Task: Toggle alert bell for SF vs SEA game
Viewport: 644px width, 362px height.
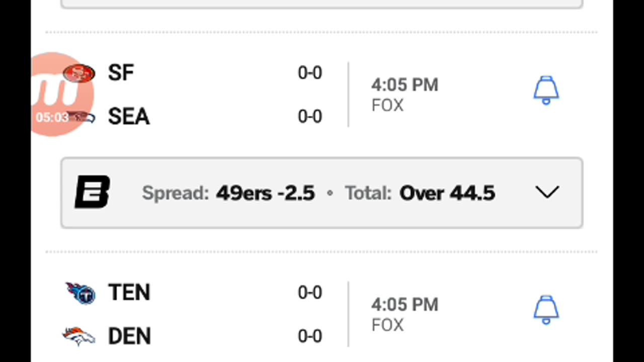Action: [x=546, y=90]
